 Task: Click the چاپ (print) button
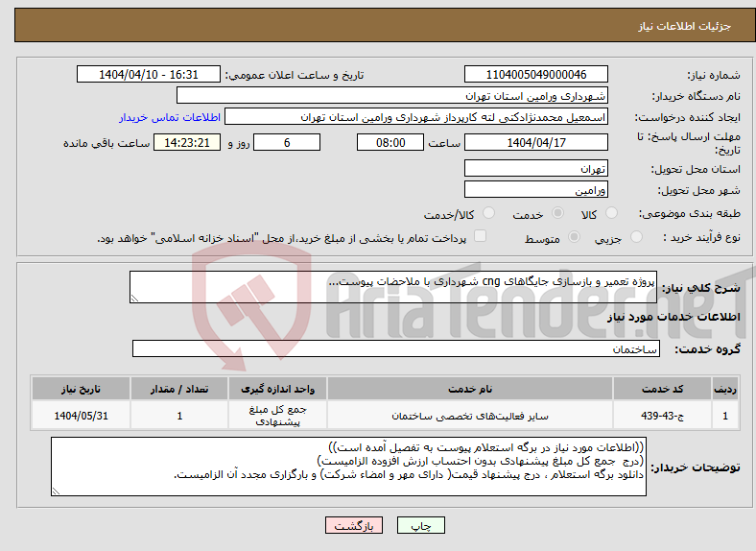(420, 525)
